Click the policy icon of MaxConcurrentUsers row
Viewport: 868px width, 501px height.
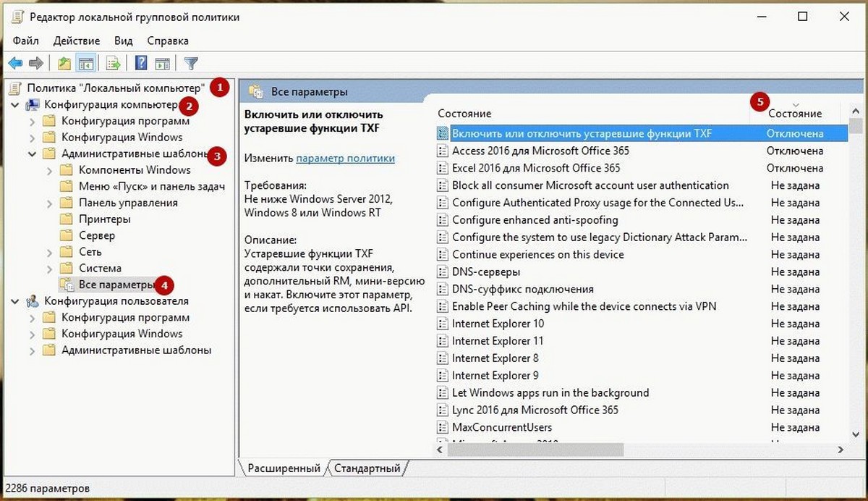coord(443,427)
